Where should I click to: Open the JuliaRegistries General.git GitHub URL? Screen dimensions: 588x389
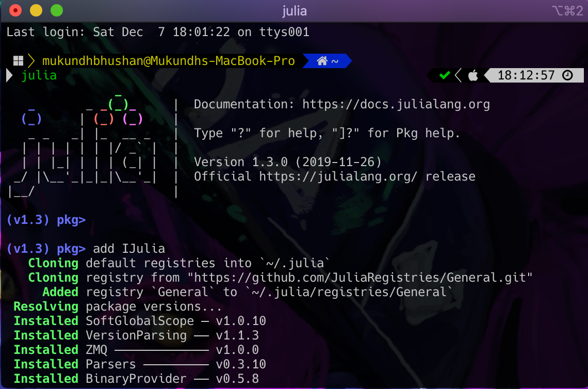pos(361,277)
